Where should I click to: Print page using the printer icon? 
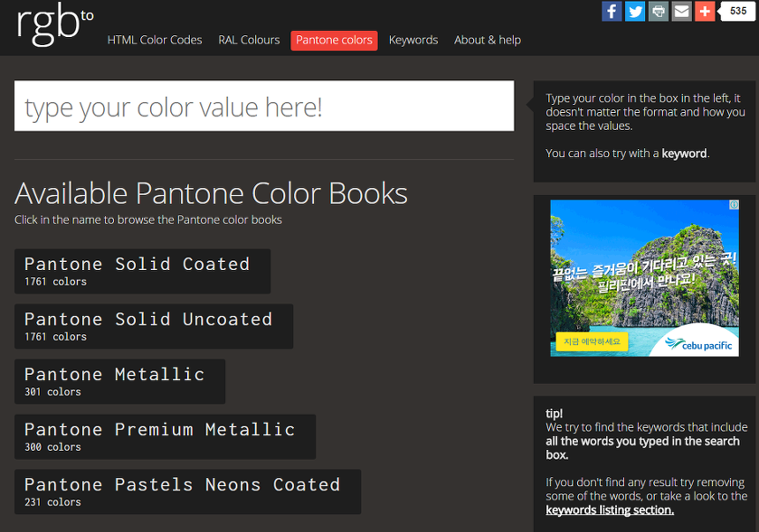pyautogui.click(x=658, y=11)
